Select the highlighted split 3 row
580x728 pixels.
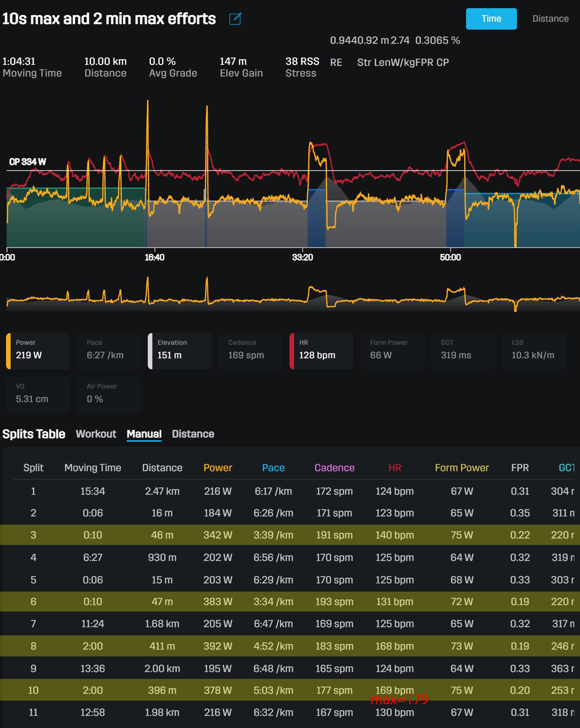(290, 535)
